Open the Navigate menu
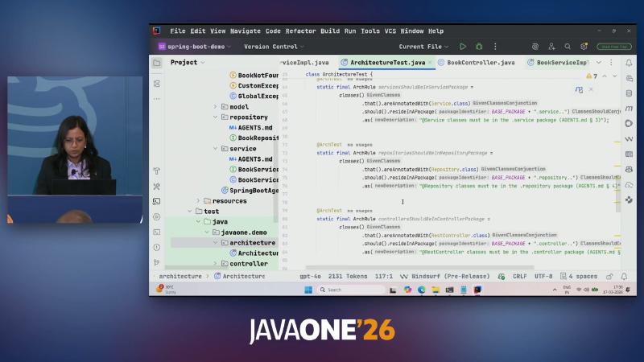Viewport: 644px width, 362px height. 246,31
